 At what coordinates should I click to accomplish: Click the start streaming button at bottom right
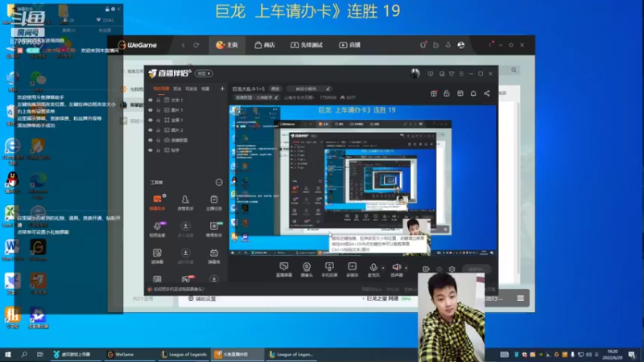click(x=477, y=269)
